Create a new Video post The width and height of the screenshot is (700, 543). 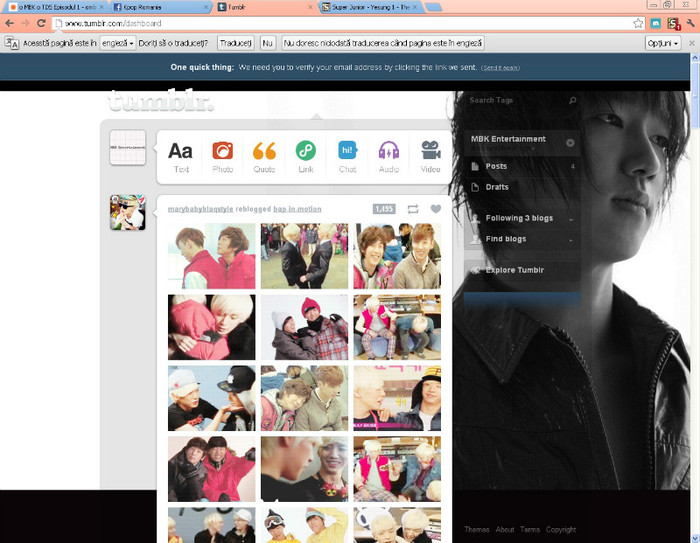click(x=430, y=156)
